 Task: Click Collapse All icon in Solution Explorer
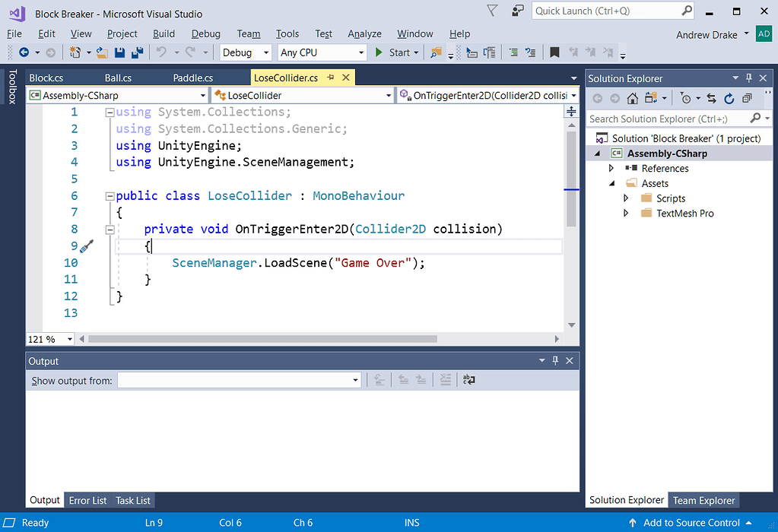pos(747,98)
